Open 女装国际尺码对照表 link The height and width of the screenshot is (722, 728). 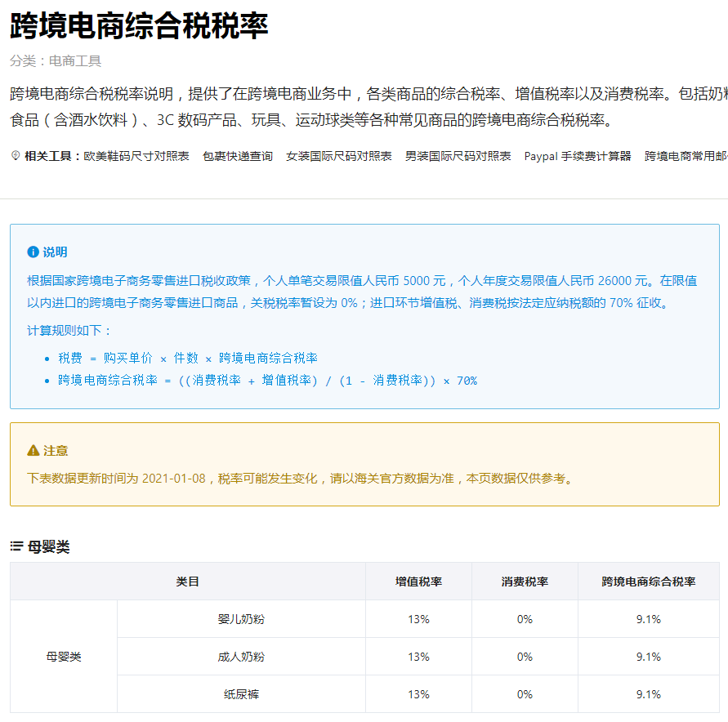click(x=339, y=156)
